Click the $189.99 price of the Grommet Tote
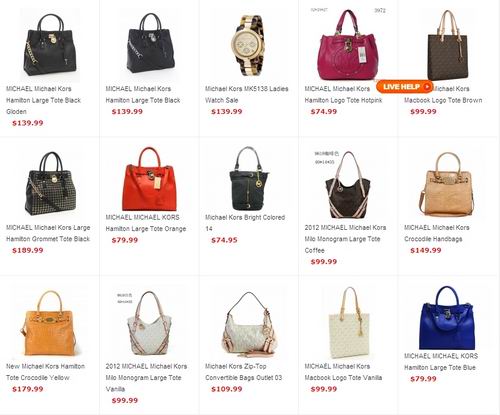The image size is (500, 415). 28,250
